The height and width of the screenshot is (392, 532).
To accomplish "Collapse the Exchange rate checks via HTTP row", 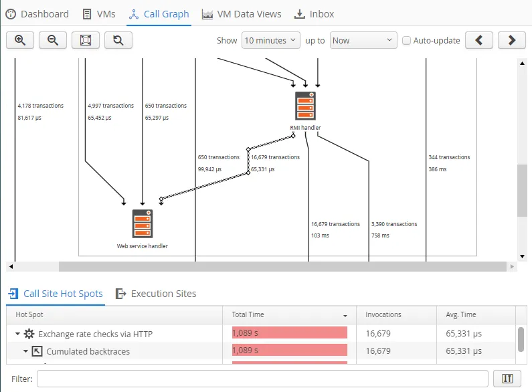I will [17, 334].
